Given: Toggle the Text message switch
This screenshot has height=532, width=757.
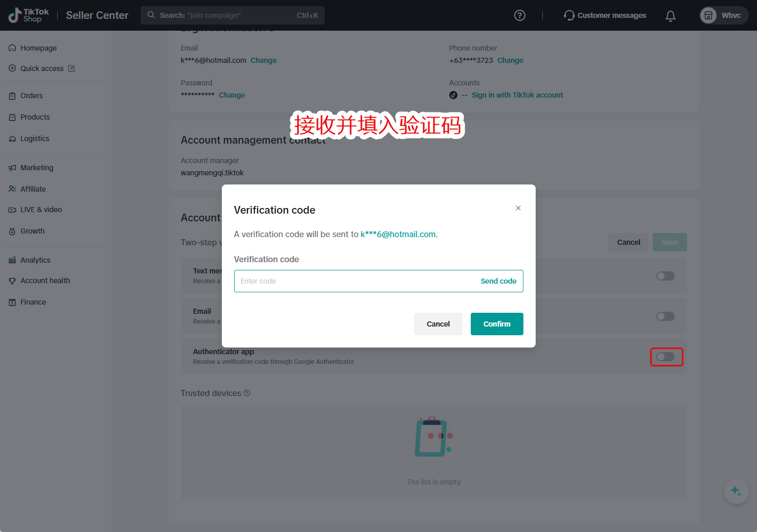Looking at the screenshot, I should coord(666,276).
